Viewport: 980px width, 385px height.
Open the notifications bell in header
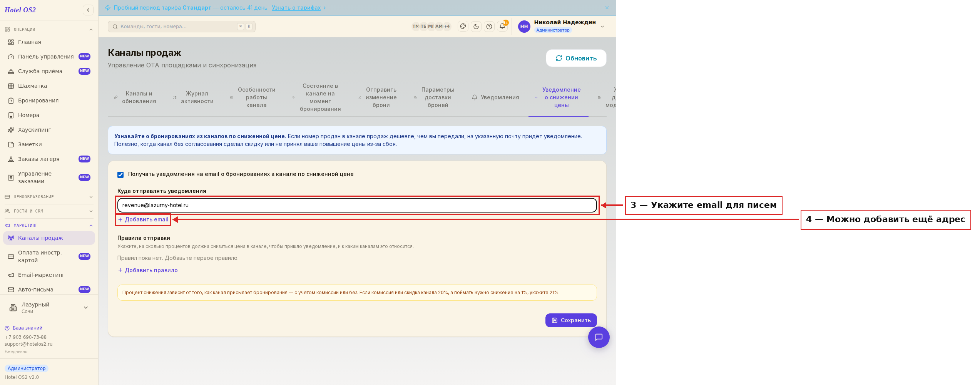pyautogui.click(x=502, y=27)
